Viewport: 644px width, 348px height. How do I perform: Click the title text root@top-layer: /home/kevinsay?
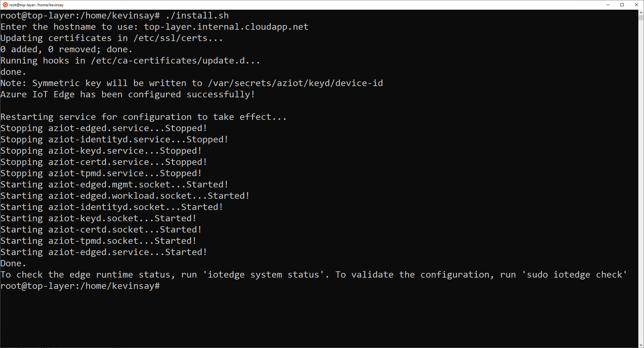[36, 5]
